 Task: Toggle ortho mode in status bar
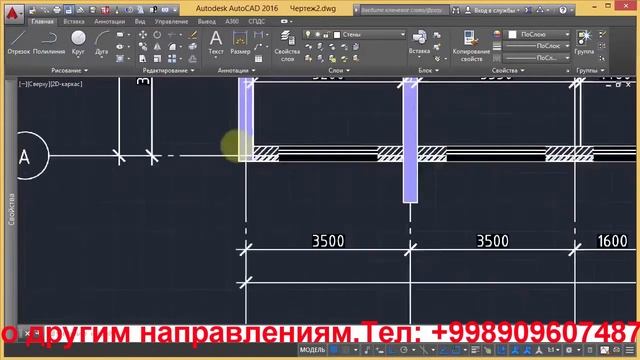[x=391, y=350]
